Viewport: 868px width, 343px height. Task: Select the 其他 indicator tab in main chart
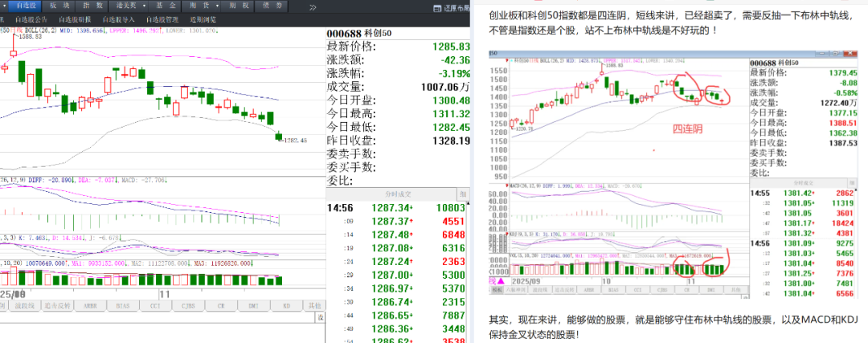pos(314,305)
